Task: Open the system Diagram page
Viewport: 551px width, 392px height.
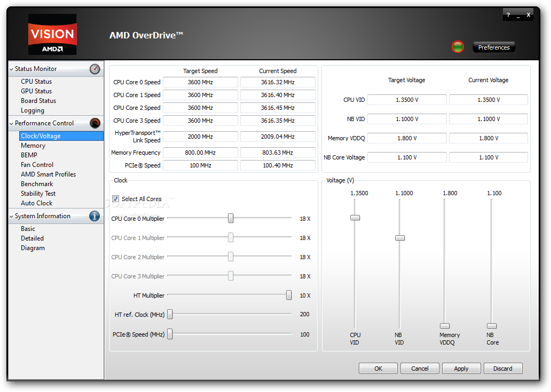Action: [33, 248]
